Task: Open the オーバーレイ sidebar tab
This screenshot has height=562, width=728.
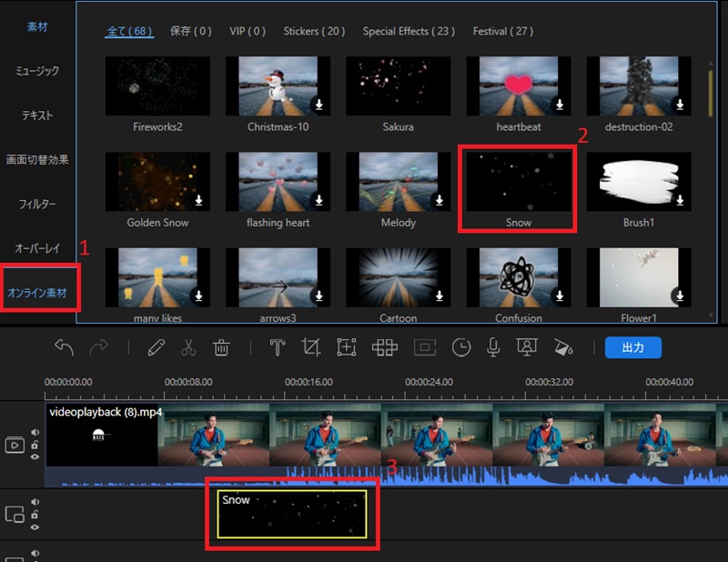Action: coord(37,248)
